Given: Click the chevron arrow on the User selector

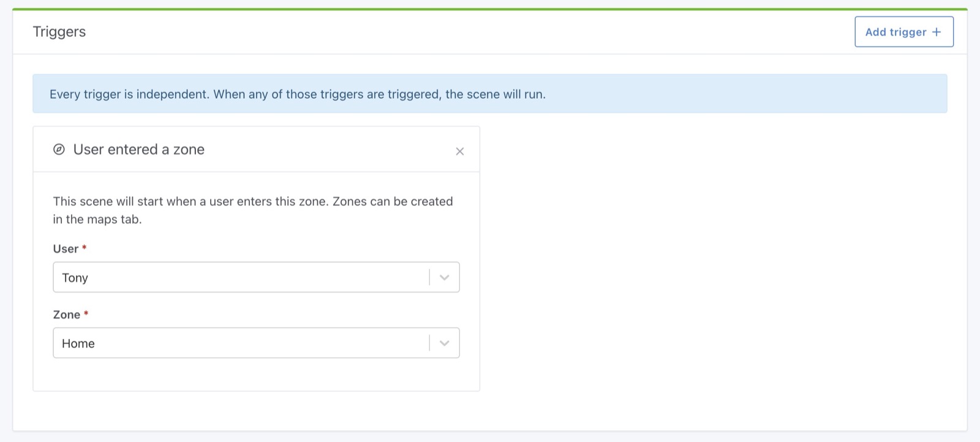Looking at the screenshot, I should point(444,277).
